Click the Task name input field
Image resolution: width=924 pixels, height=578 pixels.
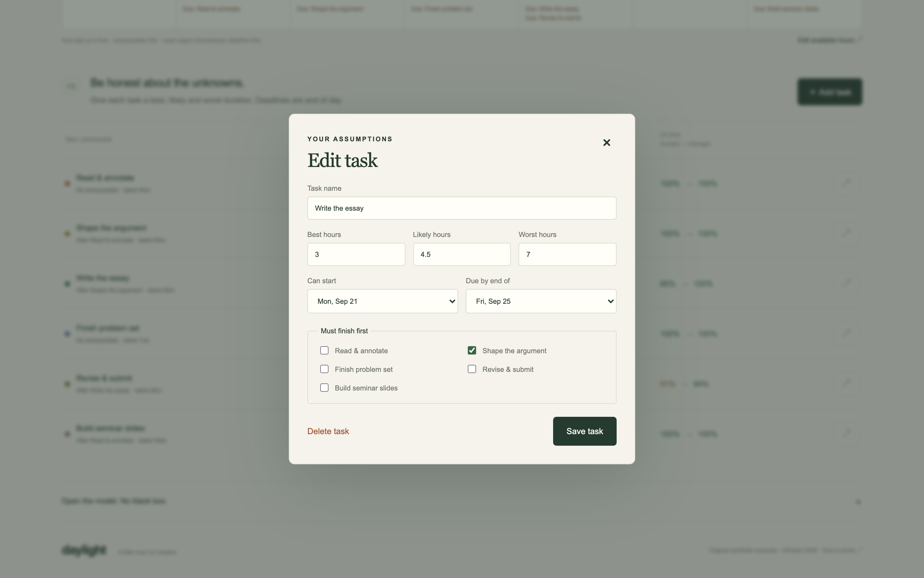pos(462,208)
